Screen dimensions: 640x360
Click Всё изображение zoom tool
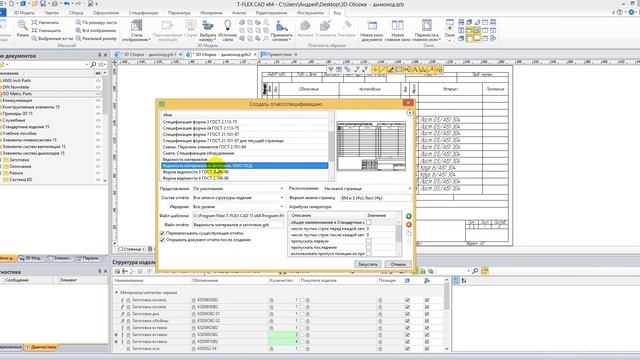[x=96, y=31]
